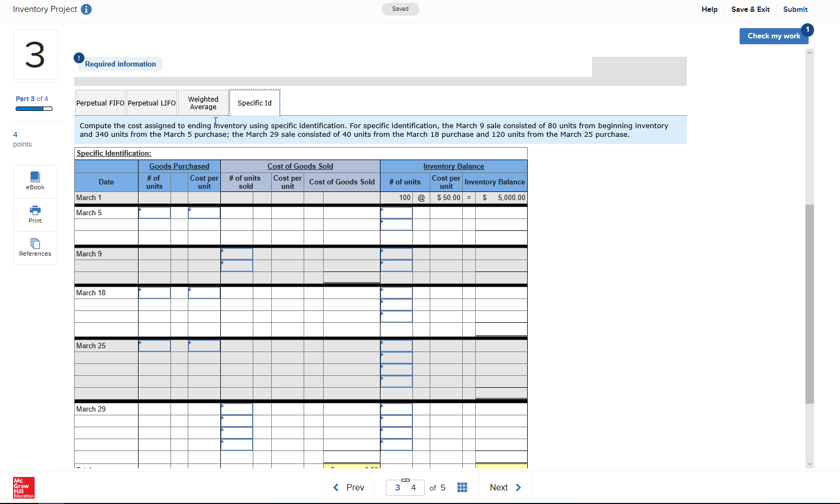Go back with the Prev arrow

349,487
